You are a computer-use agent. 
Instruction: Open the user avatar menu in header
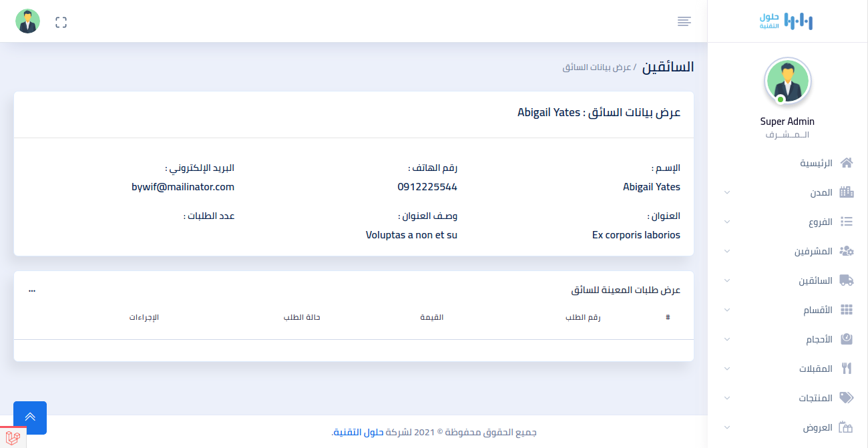(x=28, y=22)
